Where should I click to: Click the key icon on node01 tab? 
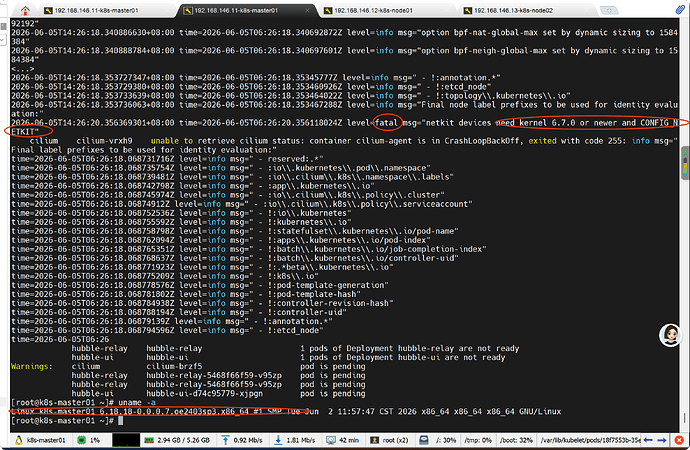click(x=328, y=11)
